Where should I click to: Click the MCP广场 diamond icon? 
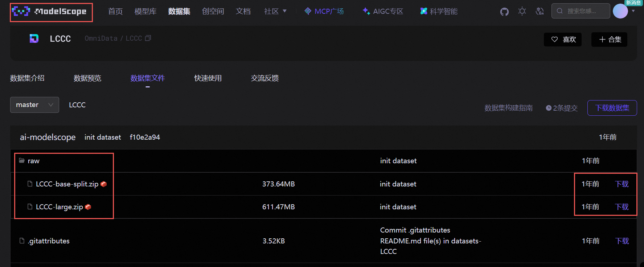pos(308,11)
